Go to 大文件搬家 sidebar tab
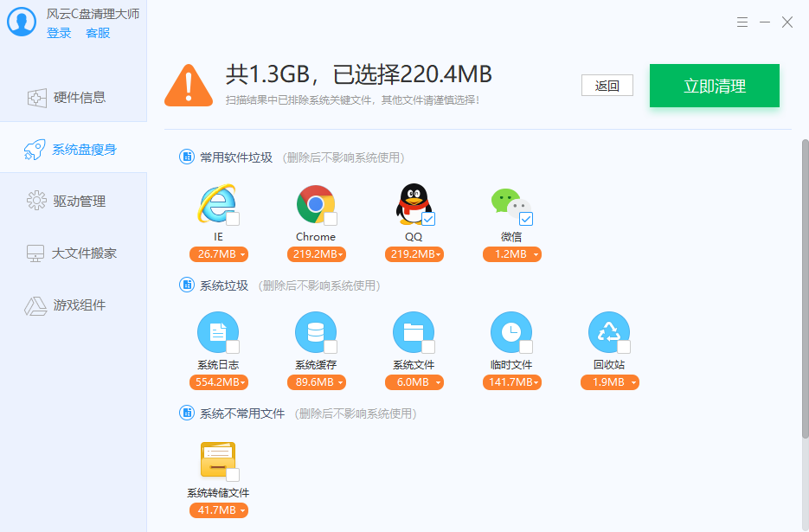 point(74,253)
